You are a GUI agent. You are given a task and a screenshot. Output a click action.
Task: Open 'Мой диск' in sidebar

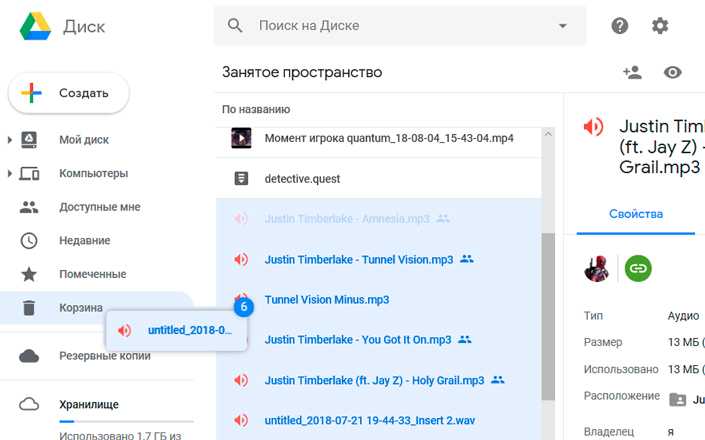pos(84,140)
